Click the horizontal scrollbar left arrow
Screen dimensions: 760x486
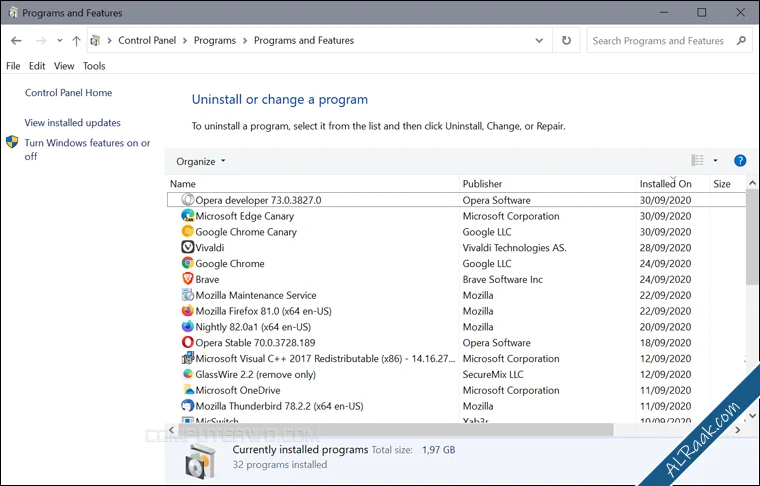tap(171, 430)
